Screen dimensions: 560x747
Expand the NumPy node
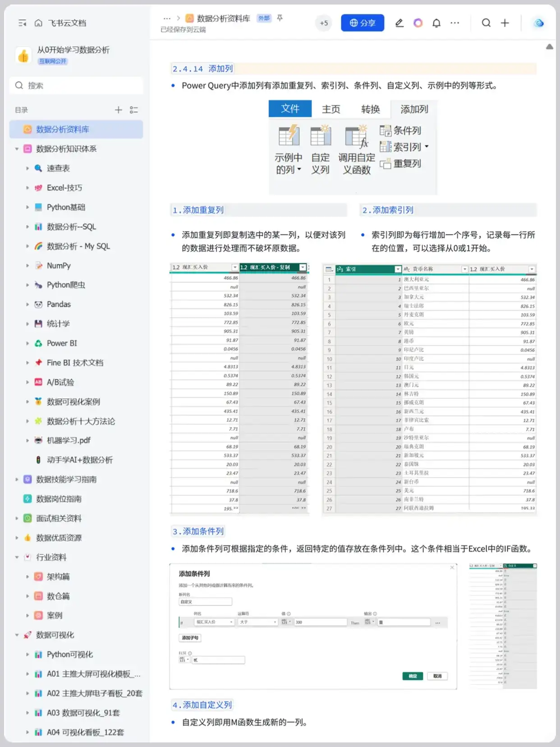pos(27,266)
